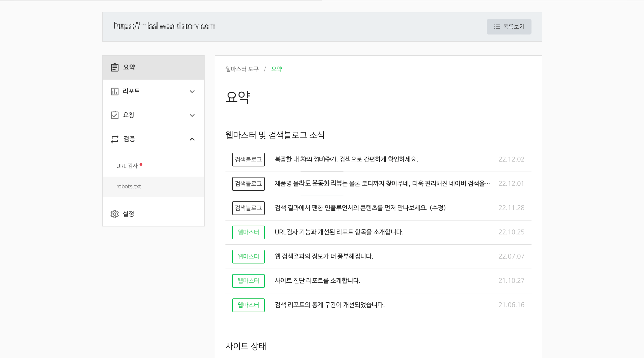
Task: Expand the 요청 menu chevron
Action: [x=192, y=115]
